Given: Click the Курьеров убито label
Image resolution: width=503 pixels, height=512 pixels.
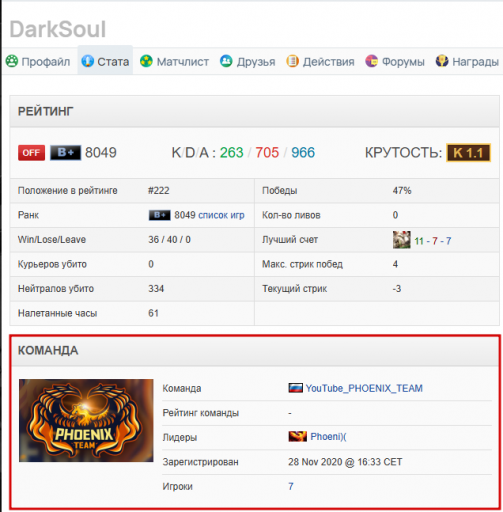Looking at the screenshot, I should [52, 264].
